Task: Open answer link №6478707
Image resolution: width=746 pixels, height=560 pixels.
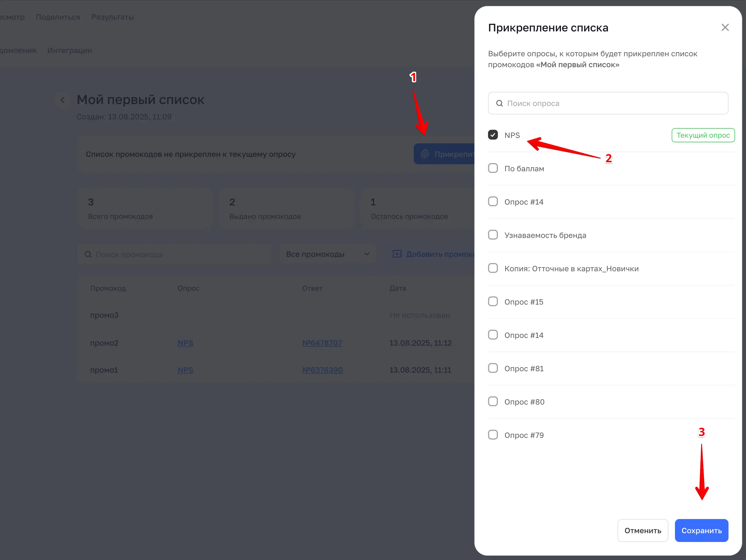Action: point(322,343)
